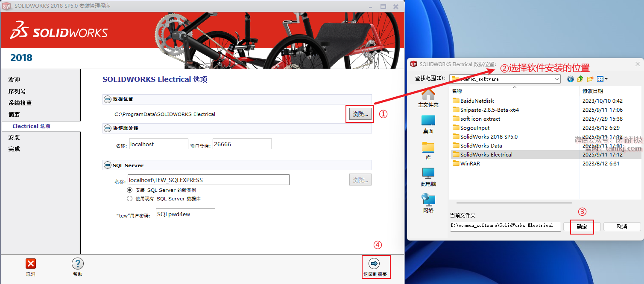Click the disabled 浏览 button for SQL Server

(360, 180)
